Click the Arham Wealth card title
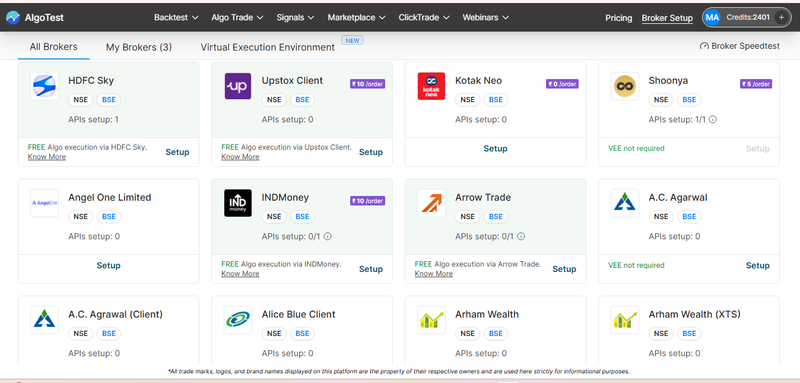 tap(487, 314)
